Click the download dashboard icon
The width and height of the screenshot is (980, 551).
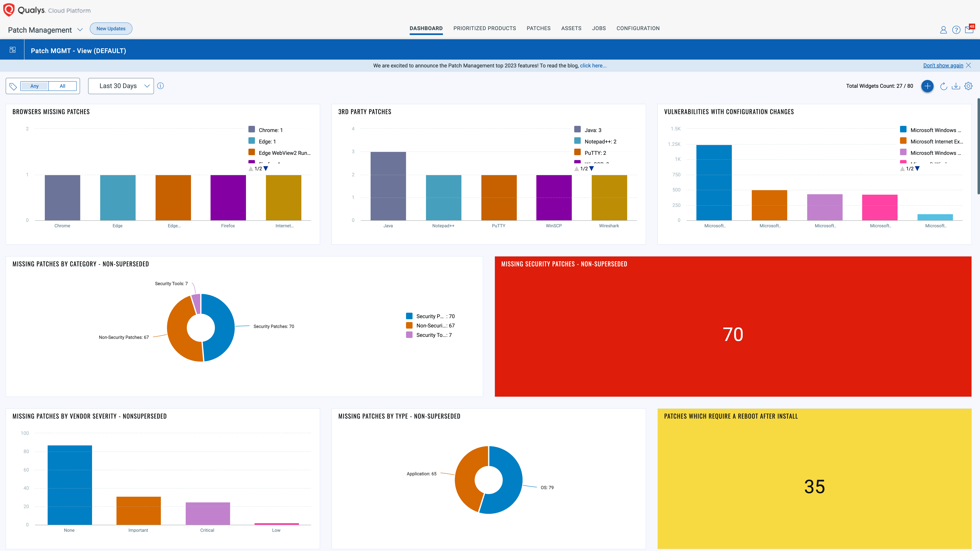(x=956, y=86)
